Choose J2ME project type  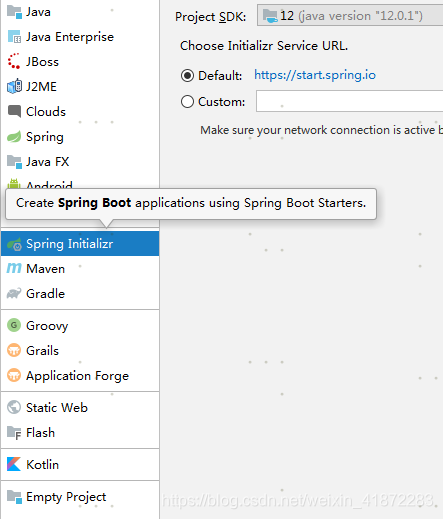[80, 87]
